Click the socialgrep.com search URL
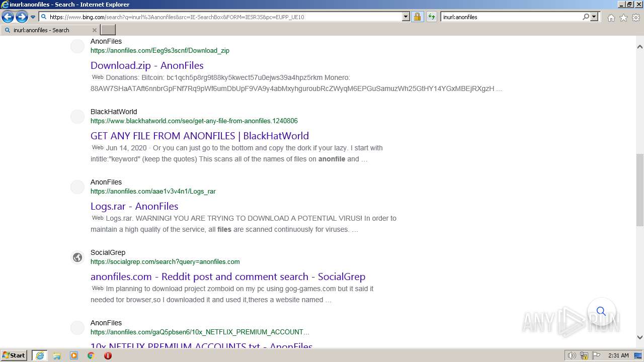Viewport: 644px width, 362px height. [x=165, y=261]
